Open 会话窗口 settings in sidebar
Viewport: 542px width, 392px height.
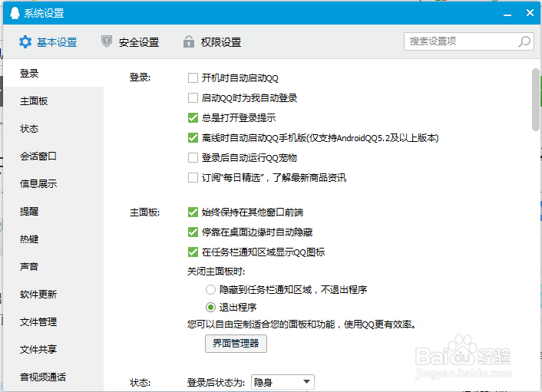coord(53,156)
